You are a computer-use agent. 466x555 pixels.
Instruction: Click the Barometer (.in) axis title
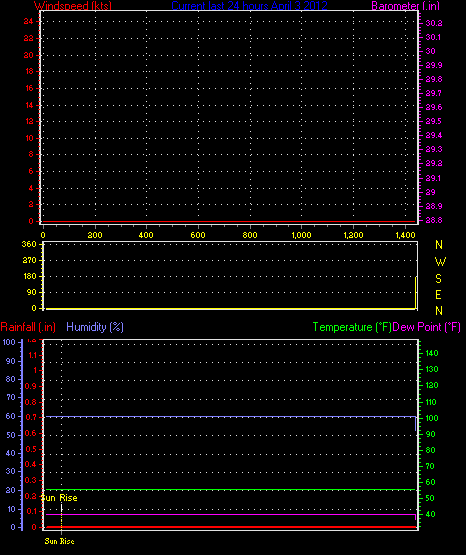tap(404, 6)
